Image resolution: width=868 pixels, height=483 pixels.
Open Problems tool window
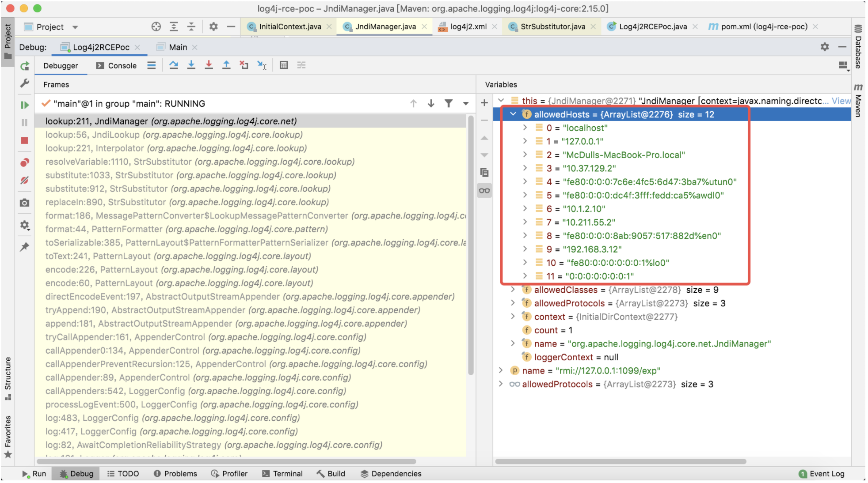tap(175, 474)
